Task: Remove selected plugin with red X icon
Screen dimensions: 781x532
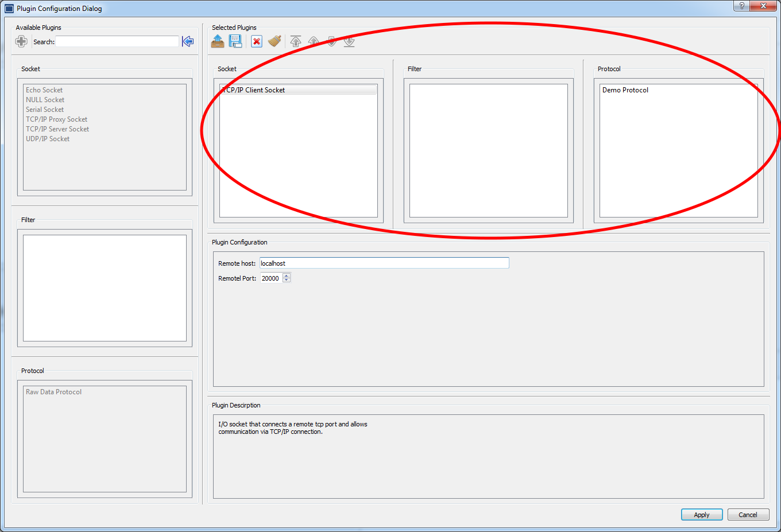Action: (256, 41)
